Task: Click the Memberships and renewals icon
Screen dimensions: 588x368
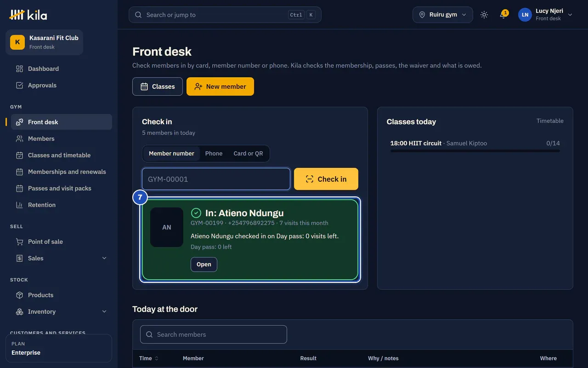Action: 19,172
